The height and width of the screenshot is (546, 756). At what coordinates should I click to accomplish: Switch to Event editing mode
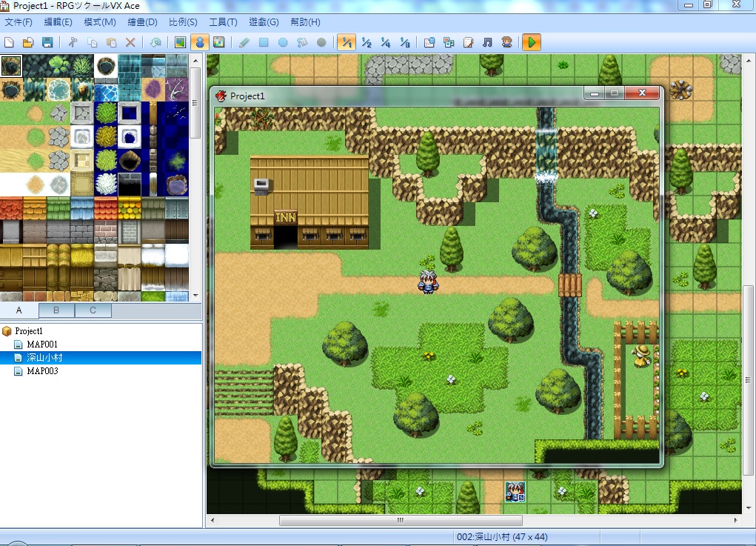(200, 42)
